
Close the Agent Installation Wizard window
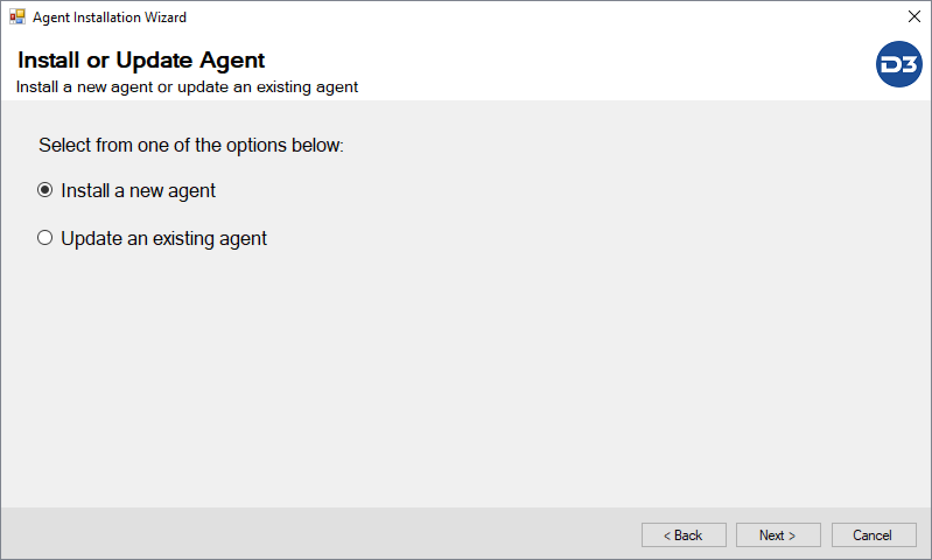[x=914, y=17]
